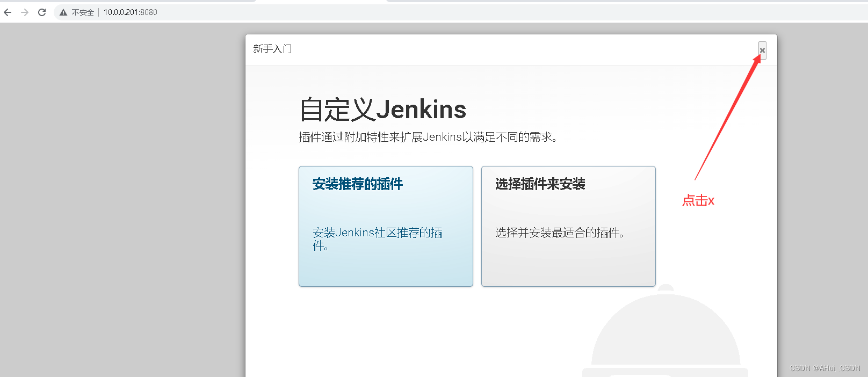The height and width of the screenshot is (377, 868).
Task: Reload the page with the refresh icon
Action: tap(42, 12)
